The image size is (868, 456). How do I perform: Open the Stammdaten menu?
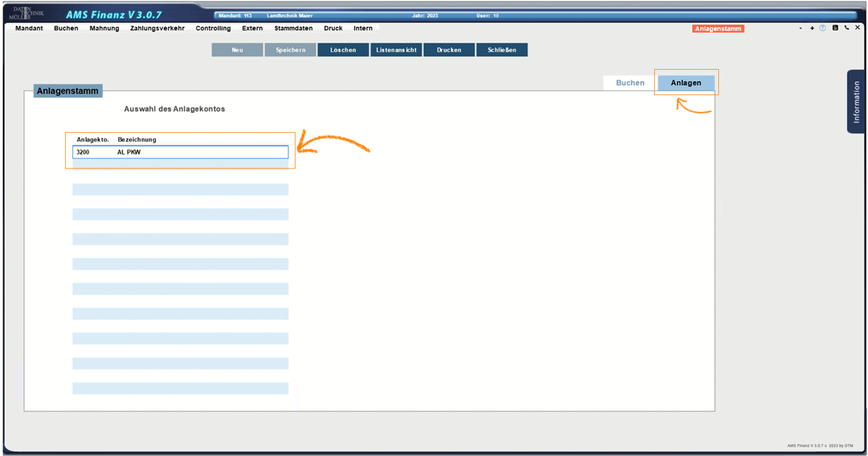point(293,28)
